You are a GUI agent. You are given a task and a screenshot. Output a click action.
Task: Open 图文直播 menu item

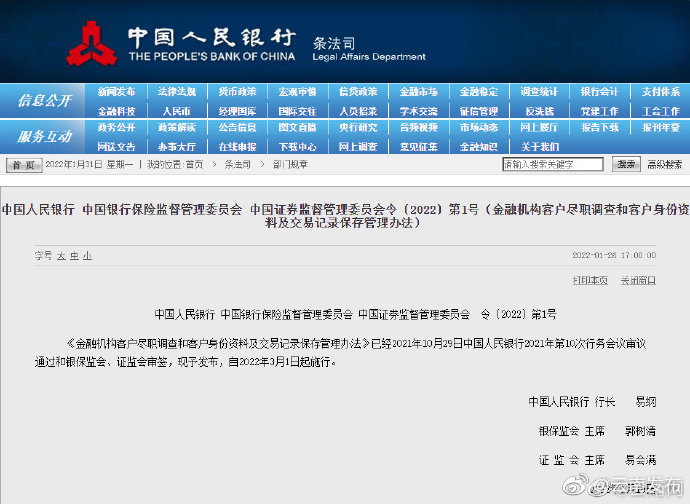(x=297, y=128)
